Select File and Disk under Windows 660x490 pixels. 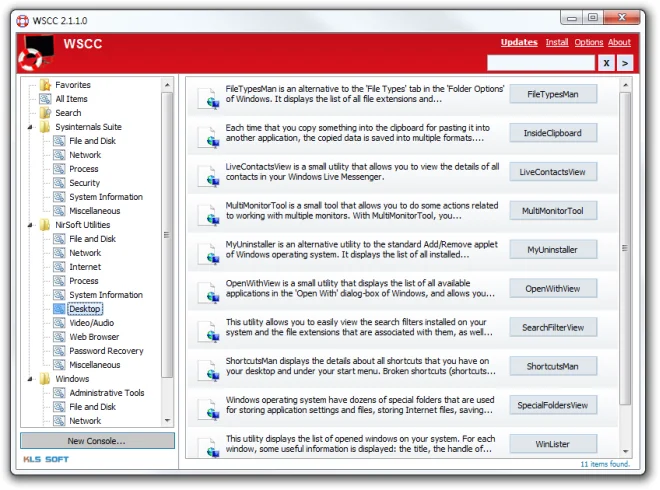click(x=93, y=407)
